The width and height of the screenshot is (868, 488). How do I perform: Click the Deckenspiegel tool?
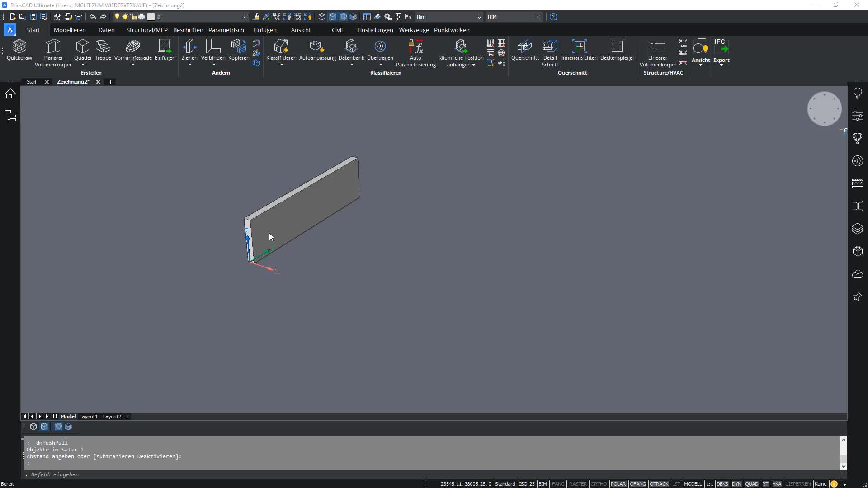(617, 50)
